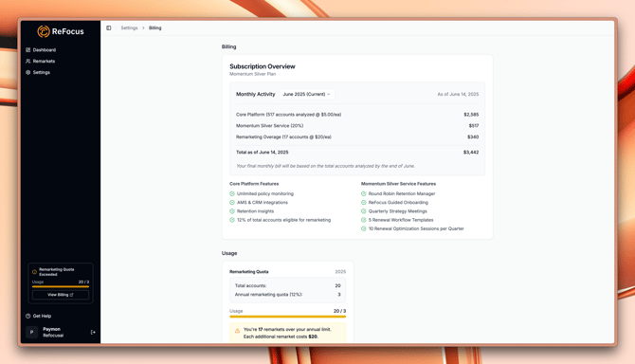Click the Settings gear icon
The height and width of the screenshot is (364, 635).
coord(27,72)
